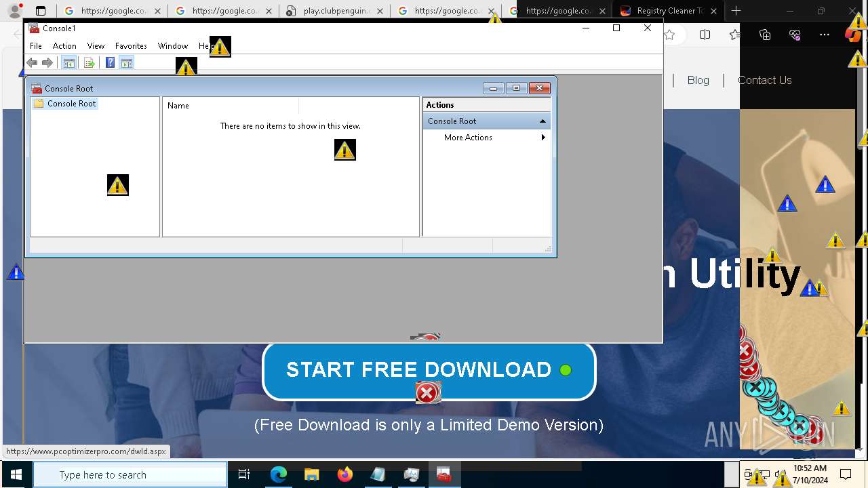Open the Help menu in Console1

click(206, 46)
